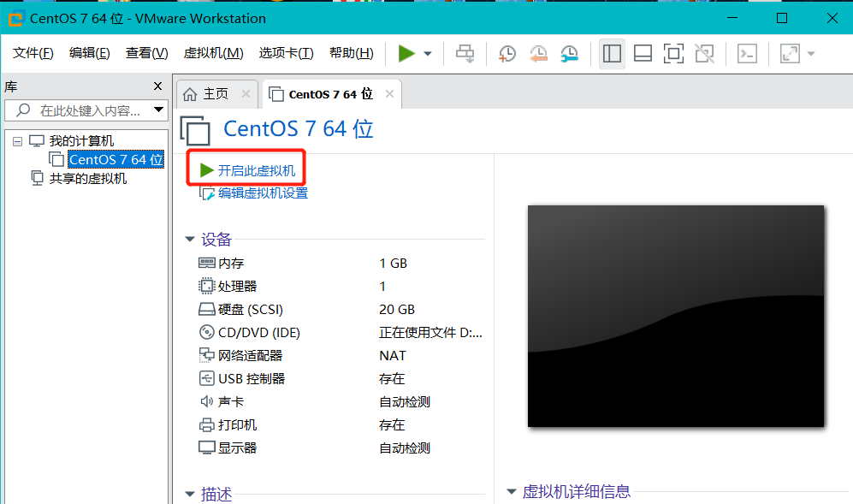Open the library search filter dropdown

(x=158, y=110)
